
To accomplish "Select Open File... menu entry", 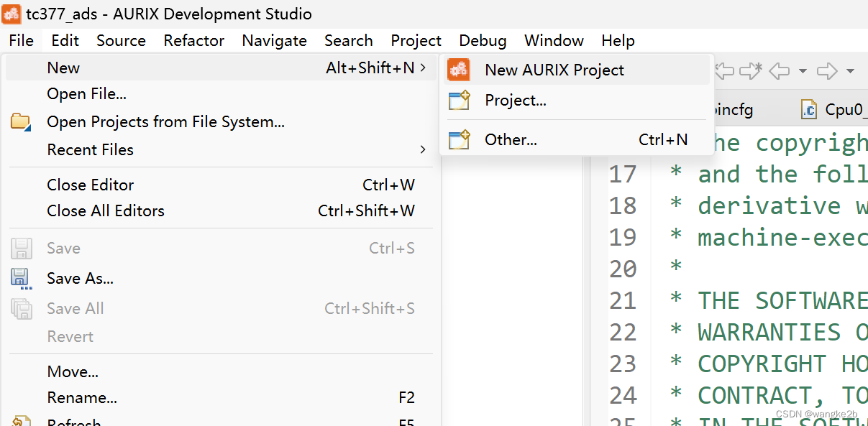I will click(86, 93).
